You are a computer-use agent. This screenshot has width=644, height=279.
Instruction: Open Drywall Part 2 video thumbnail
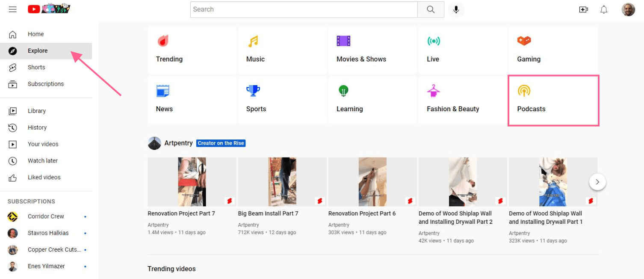click(463, 182)
